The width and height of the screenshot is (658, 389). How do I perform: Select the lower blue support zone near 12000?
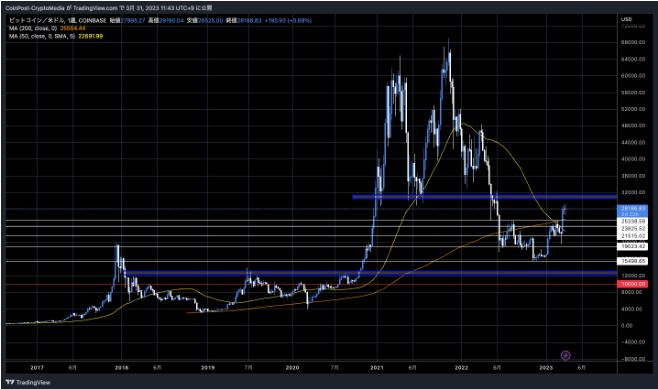tap(371, 273)
